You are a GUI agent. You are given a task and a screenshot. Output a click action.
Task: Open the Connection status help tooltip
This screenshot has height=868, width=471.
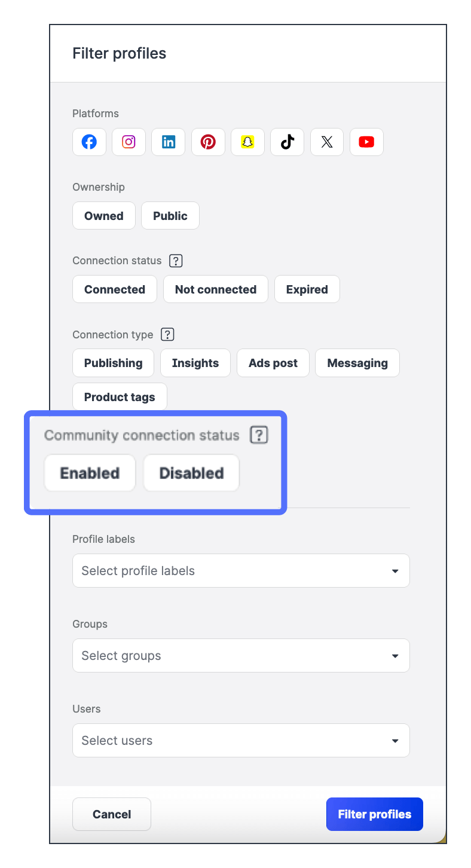coord(175,260)
